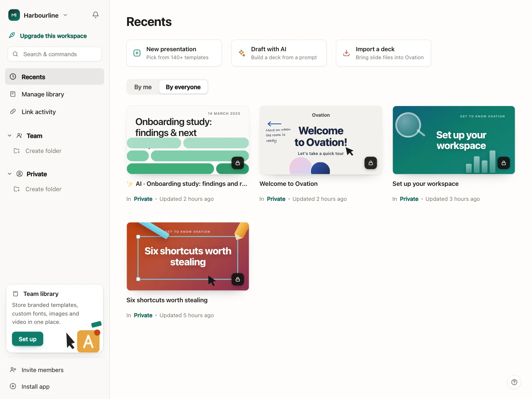
Task: Click the search magnifier icon
Action: pos(15,54)
